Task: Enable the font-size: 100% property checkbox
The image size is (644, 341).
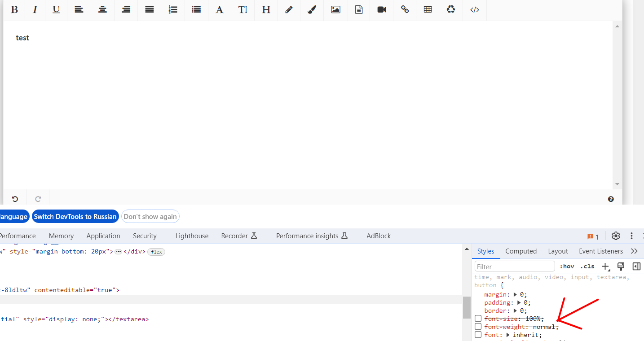Action: [478, 319]
